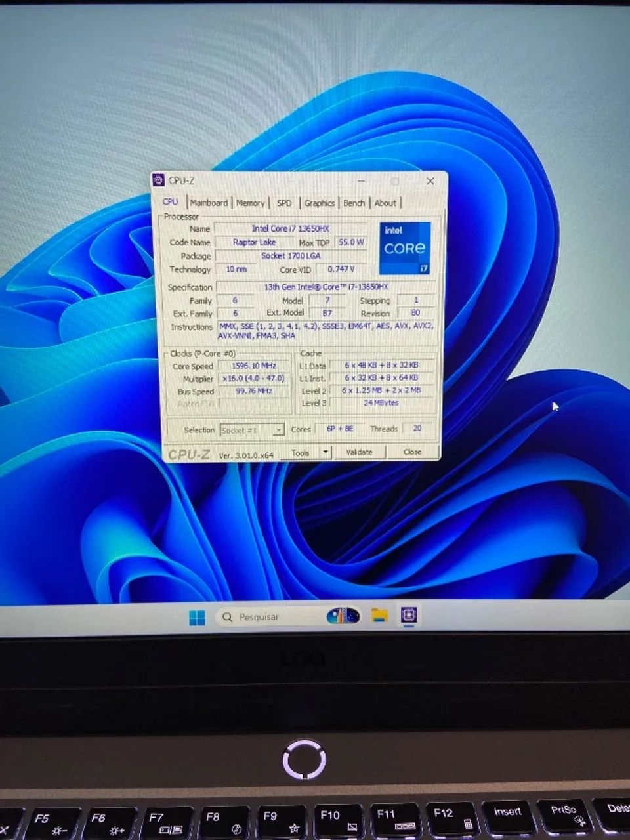Switch to the Mainboard tab
The width and height of the screenshot is (630, 840).
pyautogui.click(x=209, y=203)
